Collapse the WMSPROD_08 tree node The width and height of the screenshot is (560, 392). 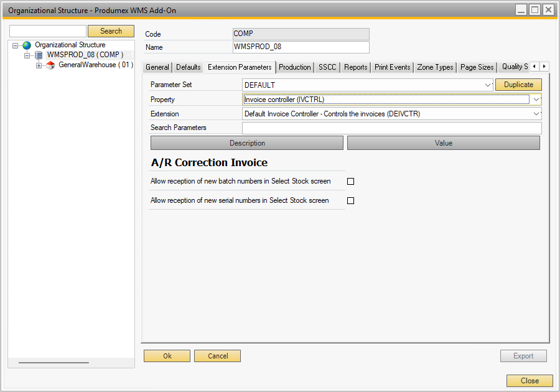pos(27,55)
